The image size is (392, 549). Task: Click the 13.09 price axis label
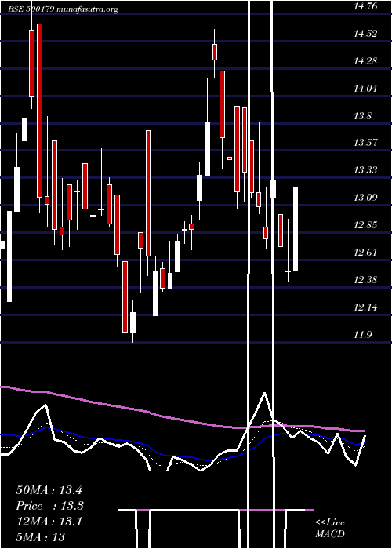click(x=365, y=198)
